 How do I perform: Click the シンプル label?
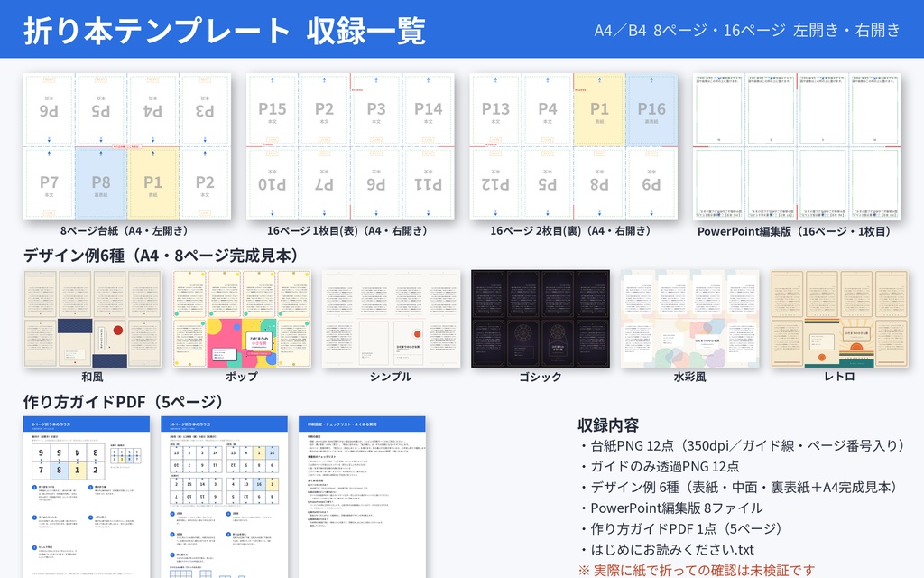391,377
